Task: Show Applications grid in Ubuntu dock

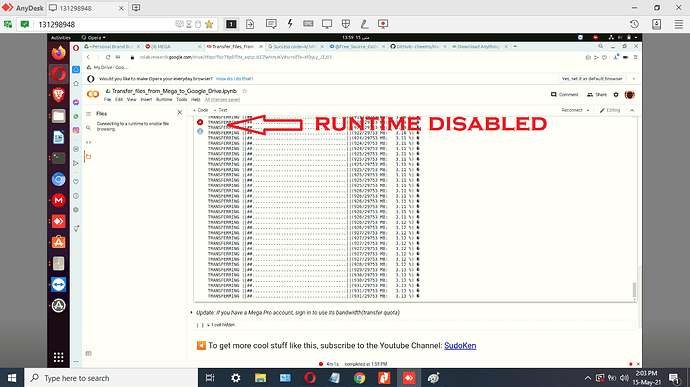Action: (59, 357)
